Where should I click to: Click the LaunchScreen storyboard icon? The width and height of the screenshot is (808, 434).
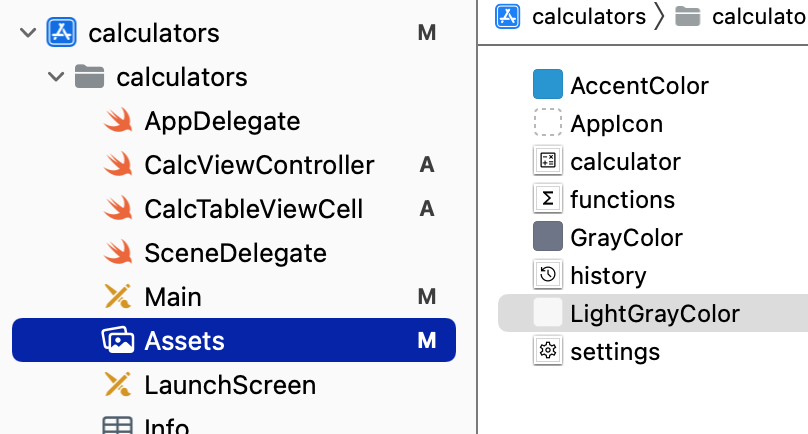click(118, 385)
